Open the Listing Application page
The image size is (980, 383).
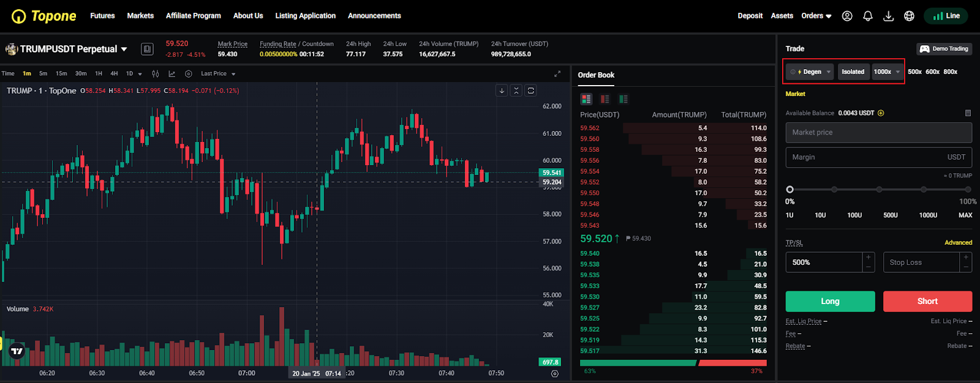click(306, 16)
